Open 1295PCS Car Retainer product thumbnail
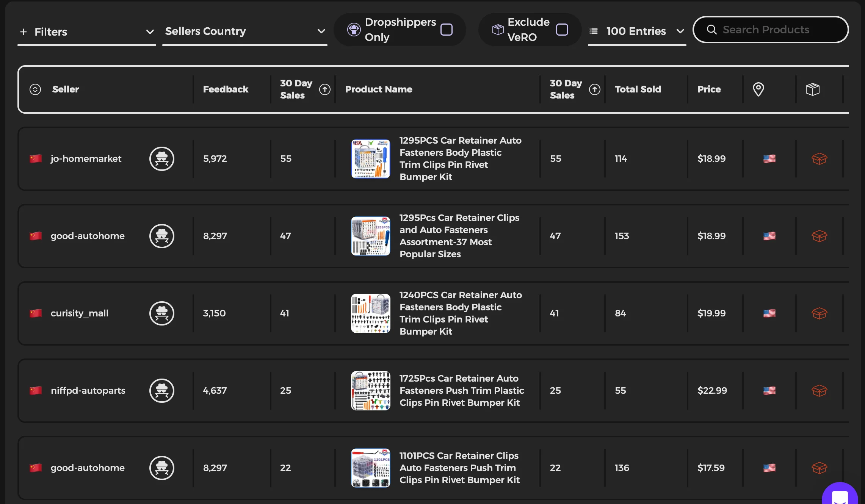This screenshot has width=865, height=504. pyautogui.click(x=371, y=159)
